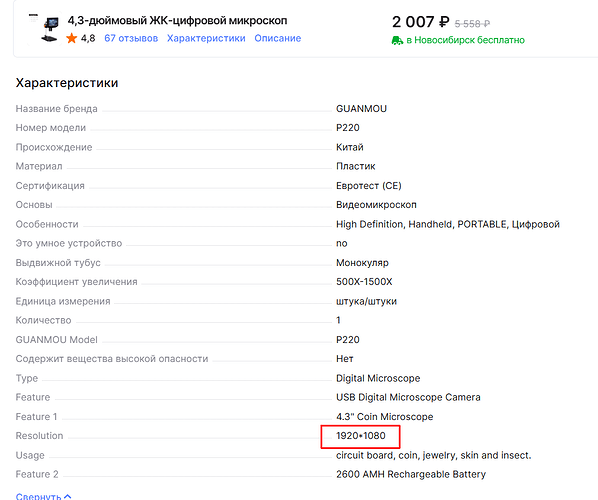This screenshot has width=598, height=500.
Task: Click the USB Digital Microscope Camera value
Action: click(x=408, y=397)
